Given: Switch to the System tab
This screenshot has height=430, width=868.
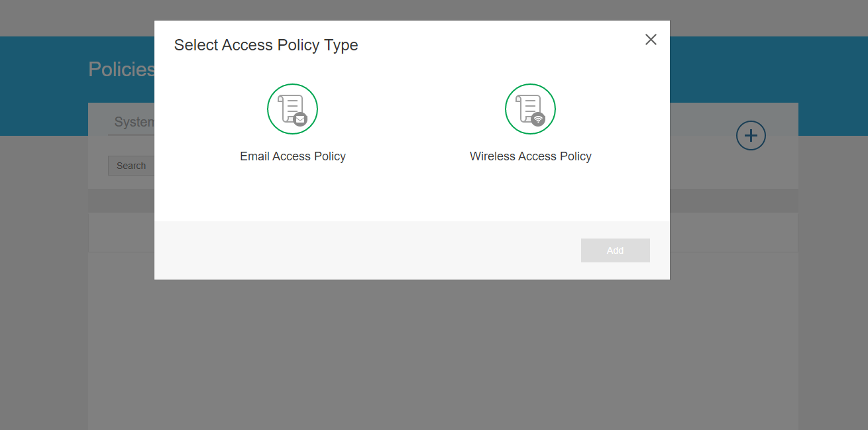Looking at the screenshot, I should [133, 123].
